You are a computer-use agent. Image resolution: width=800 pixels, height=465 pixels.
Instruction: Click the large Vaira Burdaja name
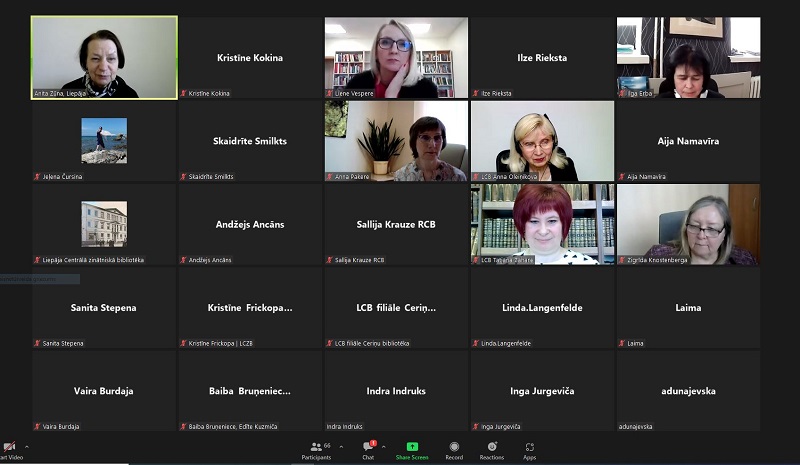(104, 390)
